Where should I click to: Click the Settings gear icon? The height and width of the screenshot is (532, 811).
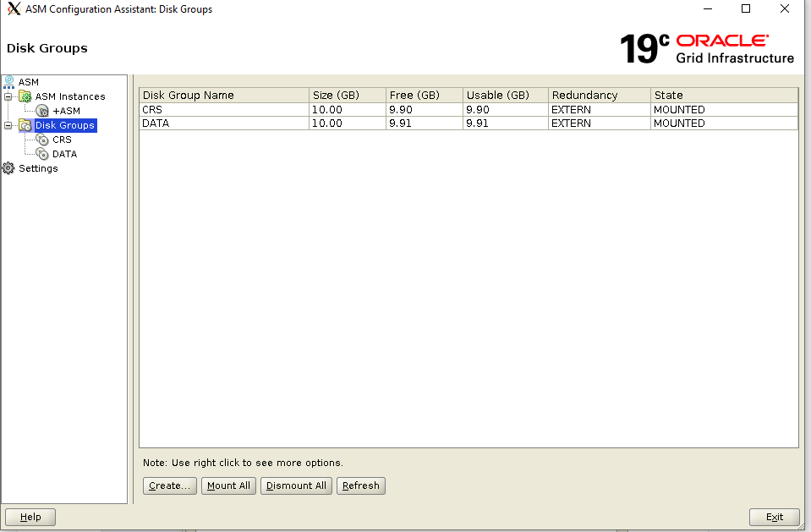(x=8, y=168)
